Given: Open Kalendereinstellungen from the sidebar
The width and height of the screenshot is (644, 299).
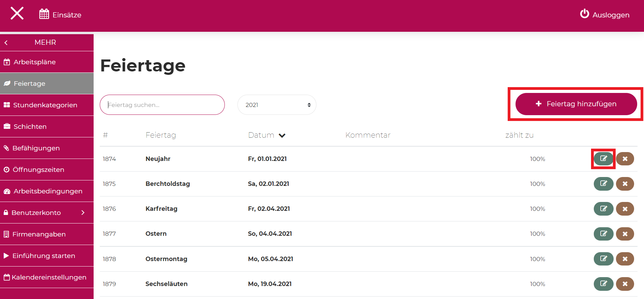Looking at the screenshot, I should click(x=49, y=277).
